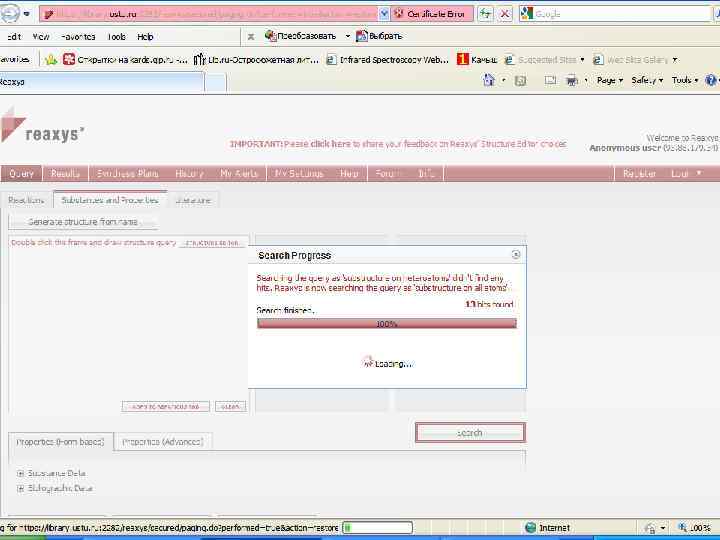This screenshot has height=540, width=720.
Task: Open the Favorites menu
Action: coord(78,37)
